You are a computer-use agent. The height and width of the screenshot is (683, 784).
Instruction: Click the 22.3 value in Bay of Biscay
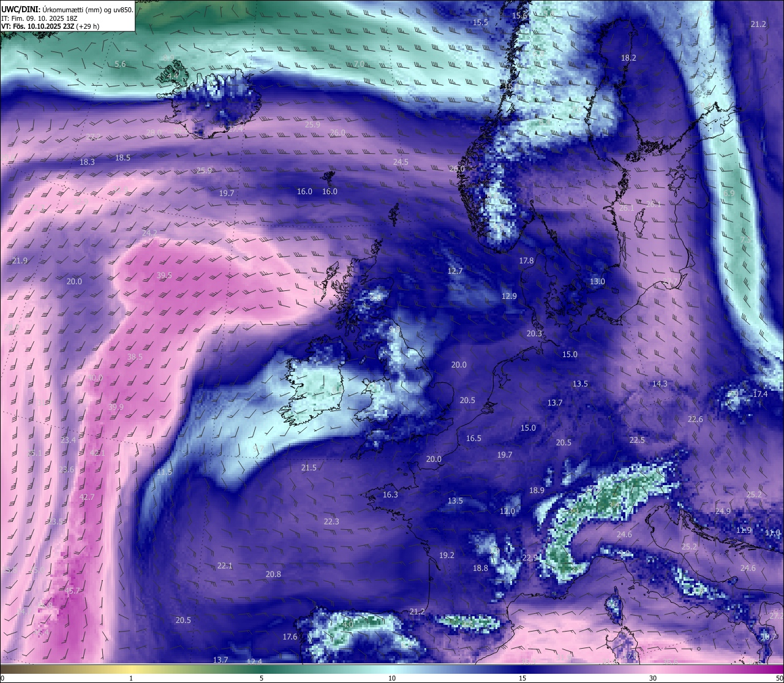pyautogui.click(x=331, y=522)
